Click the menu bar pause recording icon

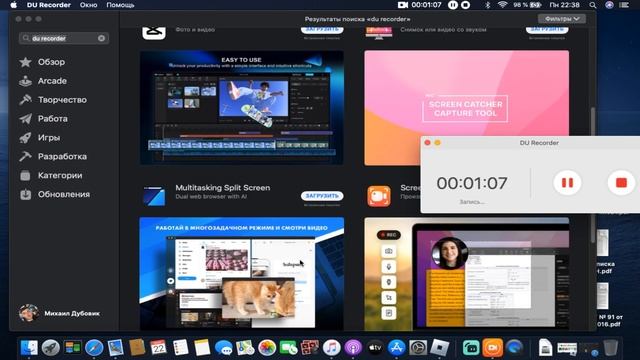(453, 5)
